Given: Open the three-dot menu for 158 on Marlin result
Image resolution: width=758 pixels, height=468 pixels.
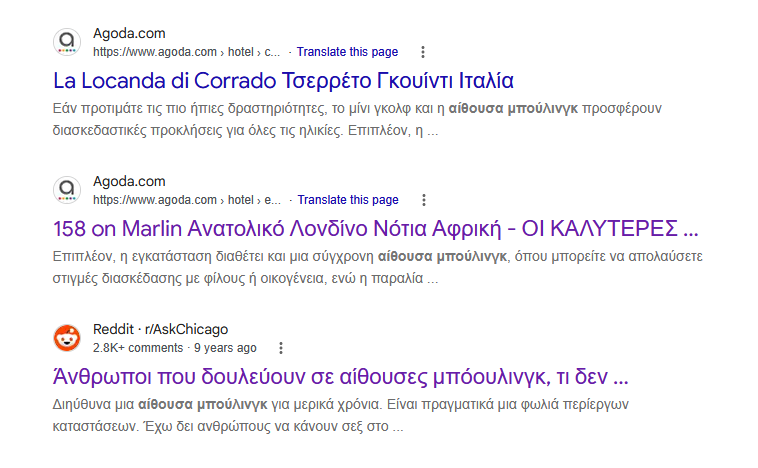Looking at the screenshot, I should pos(424,200).
